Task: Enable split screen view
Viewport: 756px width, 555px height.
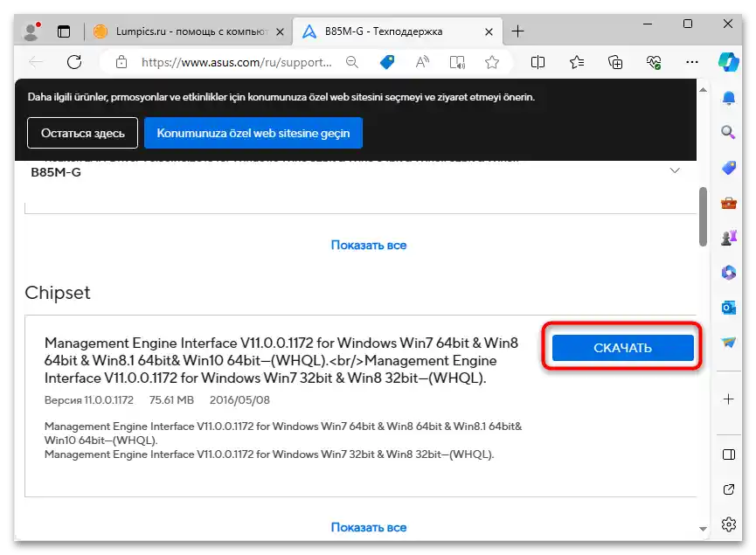Action: pos(538,62)
